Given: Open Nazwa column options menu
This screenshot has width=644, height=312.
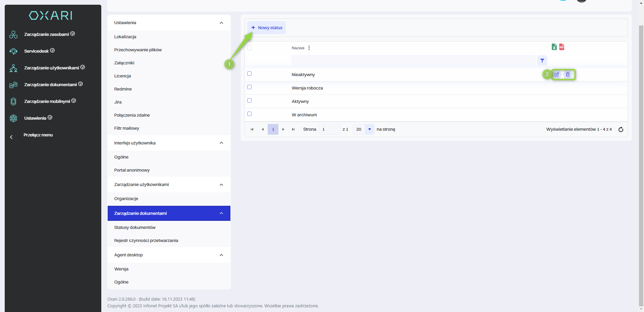Looking at the screenshot, I should [309, 48].
